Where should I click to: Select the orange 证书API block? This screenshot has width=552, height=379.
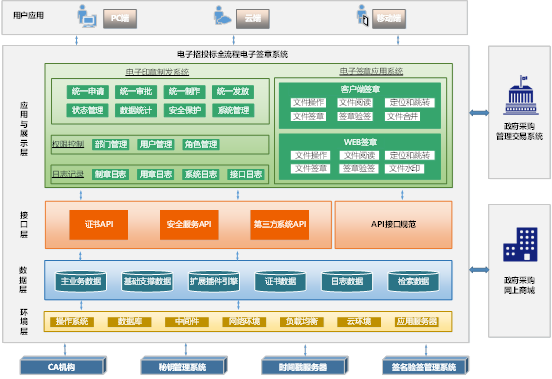point(99,225)
